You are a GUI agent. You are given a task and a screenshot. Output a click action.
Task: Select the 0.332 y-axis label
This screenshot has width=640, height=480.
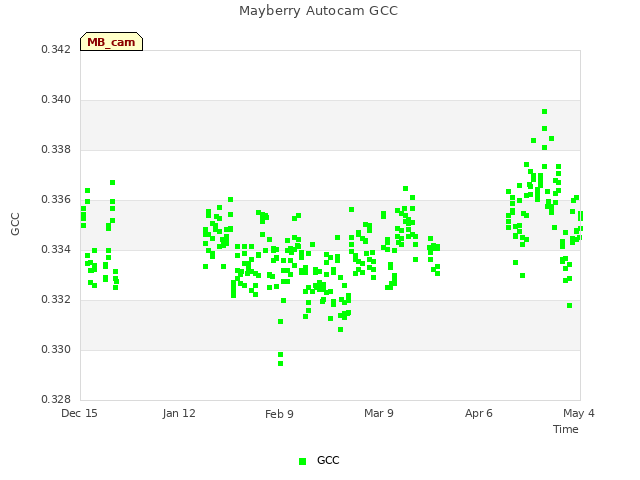pos(56,300)
